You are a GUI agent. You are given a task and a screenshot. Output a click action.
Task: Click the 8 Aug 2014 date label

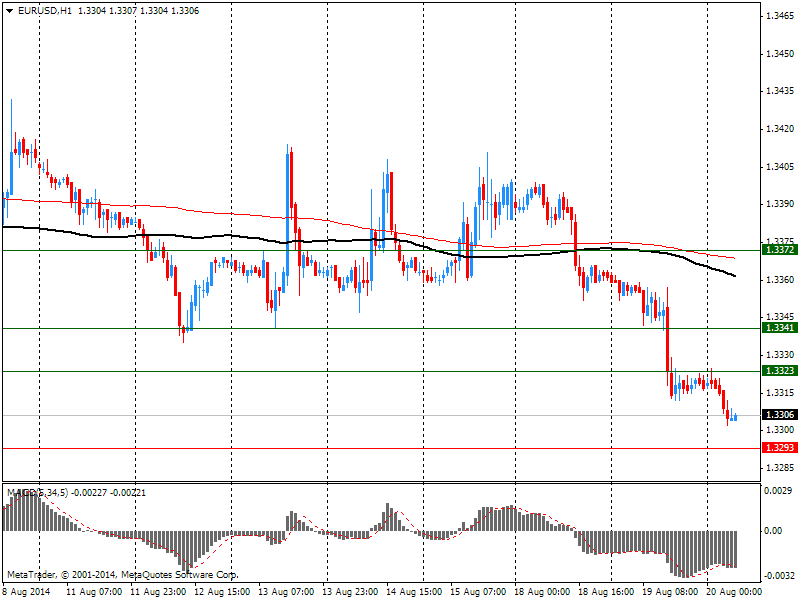pyautogui.click(x=27, y=592)
